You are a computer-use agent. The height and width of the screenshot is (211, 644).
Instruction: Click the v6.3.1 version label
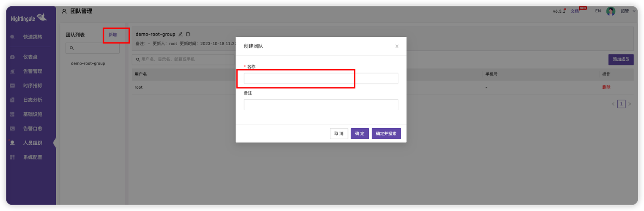click(x=559, y=11)
